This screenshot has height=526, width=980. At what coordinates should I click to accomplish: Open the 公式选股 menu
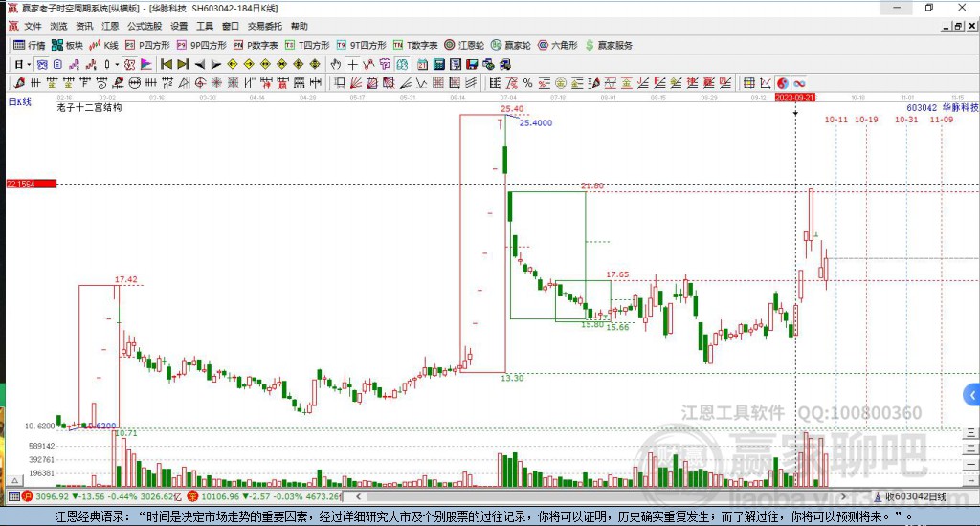click(145, 26)
